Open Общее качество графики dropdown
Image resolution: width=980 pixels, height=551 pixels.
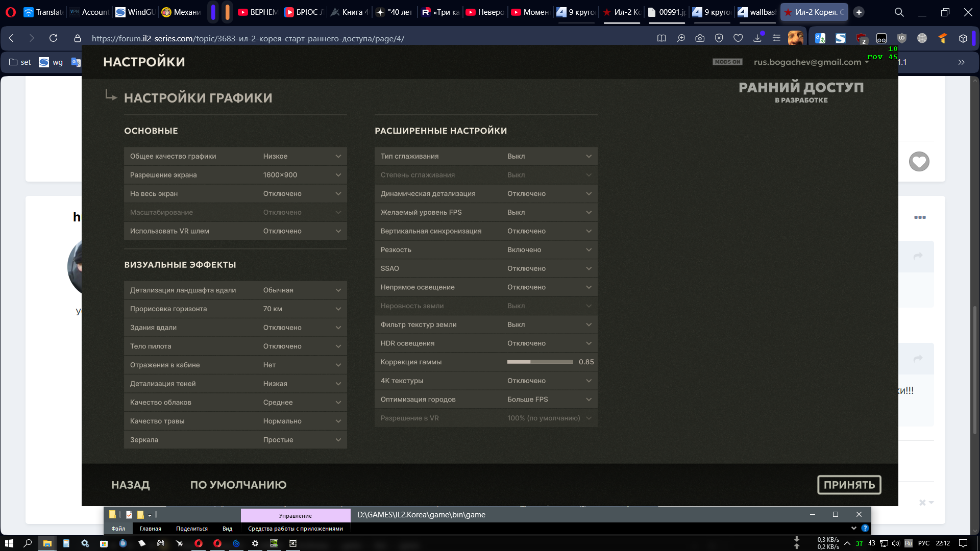coord(235,156)
